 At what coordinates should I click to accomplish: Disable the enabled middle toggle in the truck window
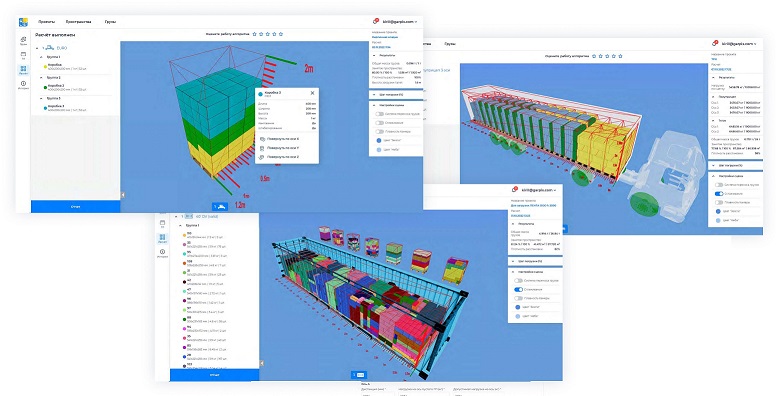[x=719, y=194]
